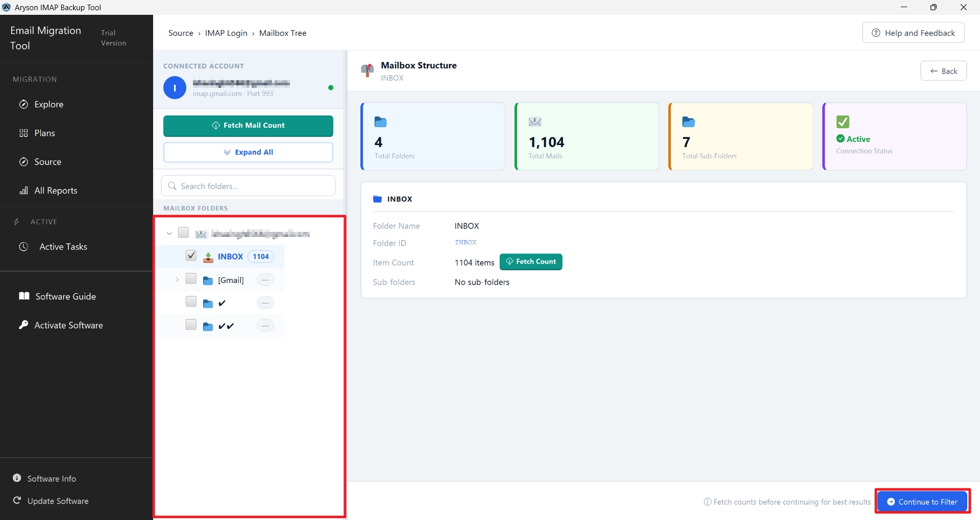Click the All Reports bar chart icon
The width and height of the screenshot is (980, 520).
click(23, 191)
